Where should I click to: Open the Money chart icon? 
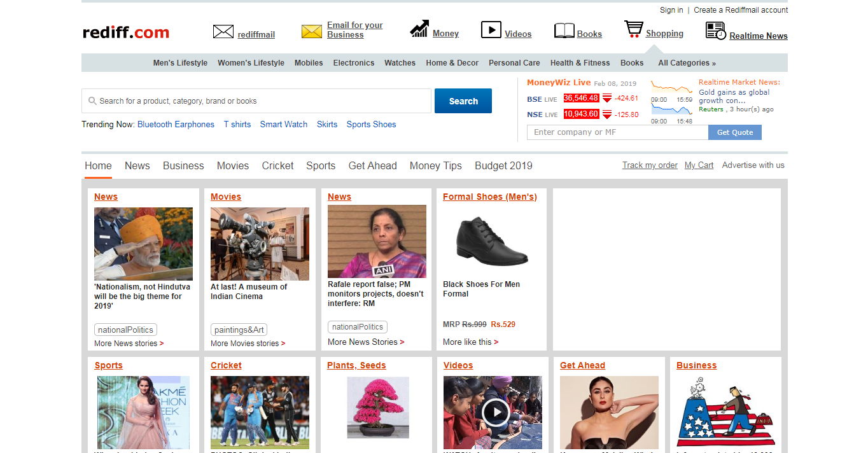click(419, 29)
